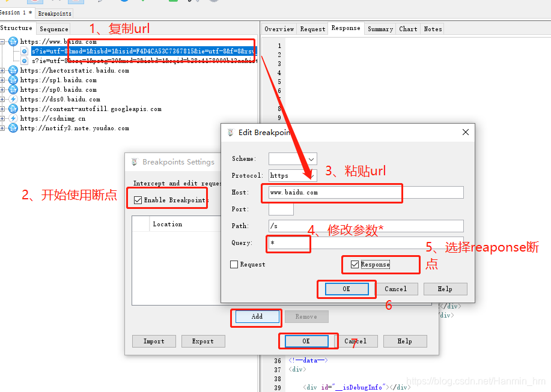The width and height of the screenshot is (551, 392).
Task: Click the Remove button in Breakpoints Settings
Action: point(306,316)
